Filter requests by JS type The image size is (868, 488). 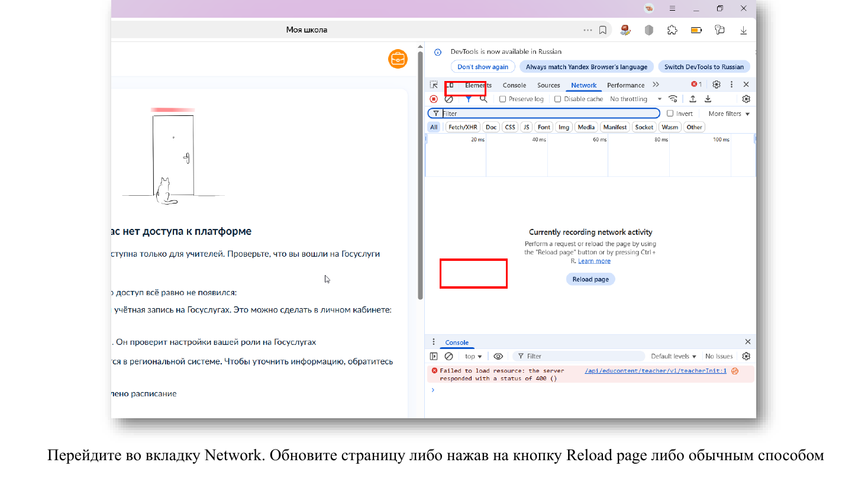pyautogui.click(x=526, y=127)
